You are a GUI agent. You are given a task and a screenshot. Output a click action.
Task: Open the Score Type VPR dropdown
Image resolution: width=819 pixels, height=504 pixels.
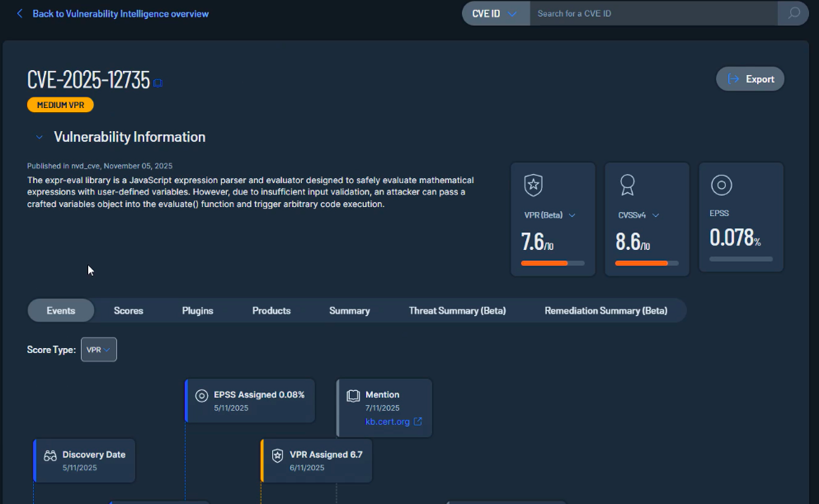pos(99,350)
